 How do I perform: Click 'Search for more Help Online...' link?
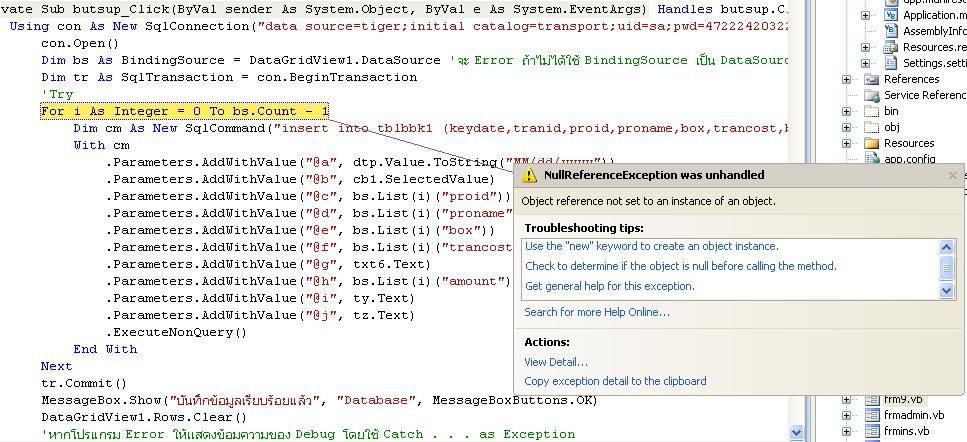[x=597, y=312]
